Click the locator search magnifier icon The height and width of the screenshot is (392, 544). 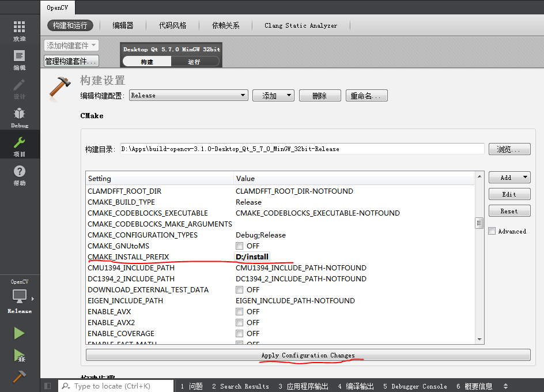click(x=66, y=386)
